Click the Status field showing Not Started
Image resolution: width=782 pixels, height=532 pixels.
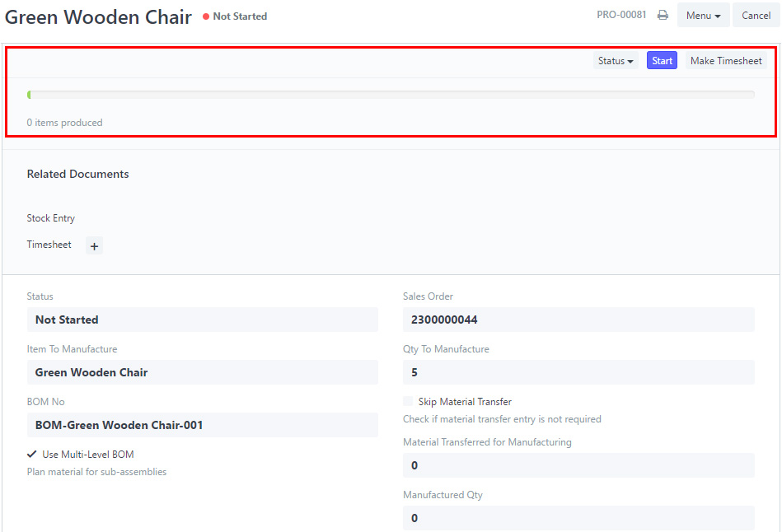(203, 320)
